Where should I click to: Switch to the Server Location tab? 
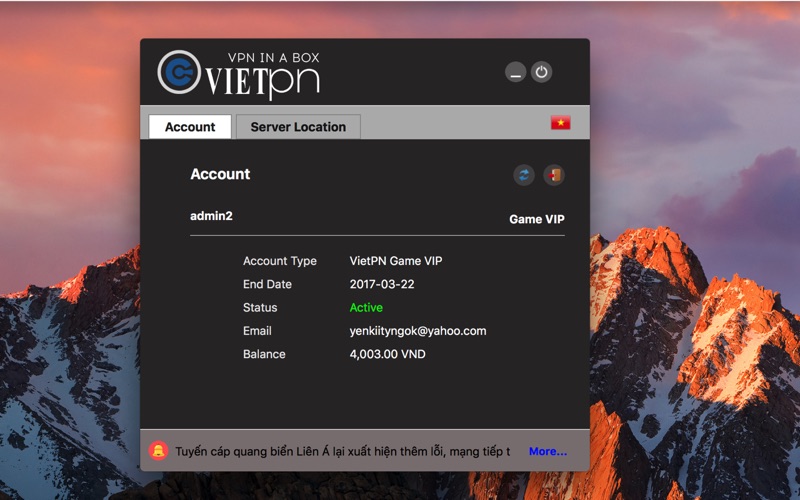tap(298, 127)
